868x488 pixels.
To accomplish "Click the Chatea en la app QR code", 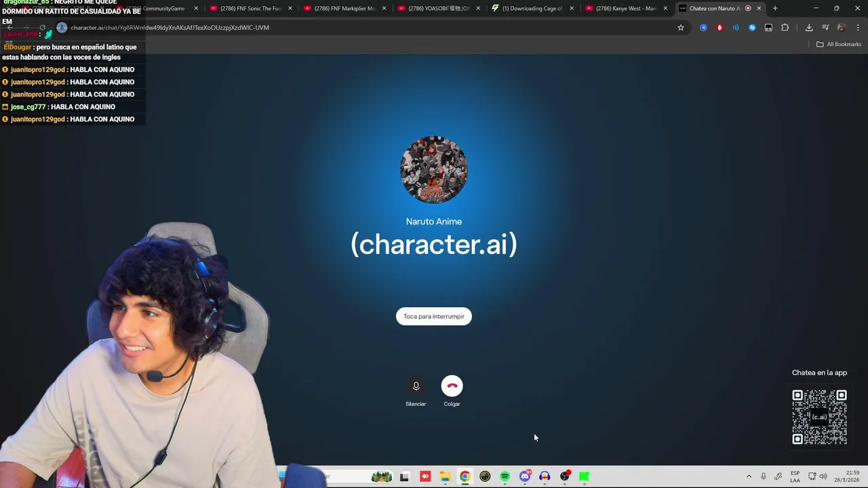I will tap(819, 417).
